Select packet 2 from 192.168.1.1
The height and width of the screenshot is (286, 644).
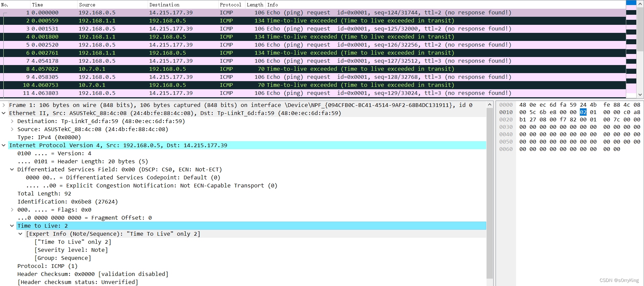pos(313,20)
